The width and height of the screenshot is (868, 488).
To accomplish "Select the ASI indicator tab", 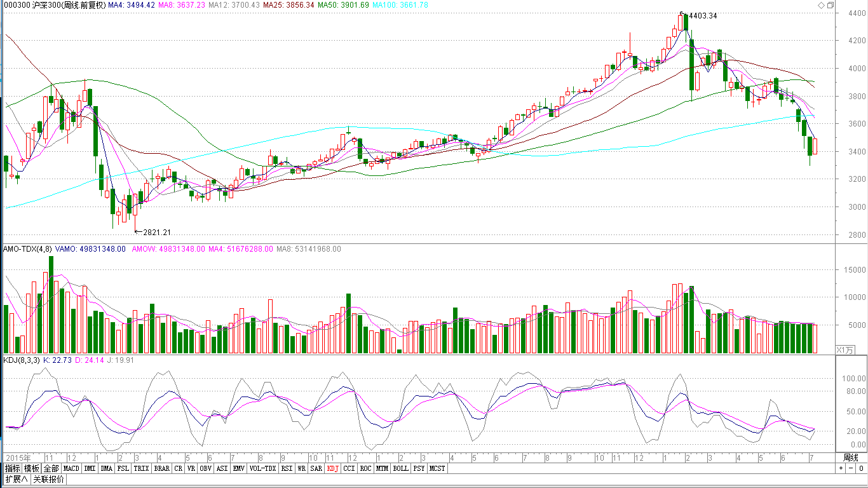I will [x=222, y=468].
